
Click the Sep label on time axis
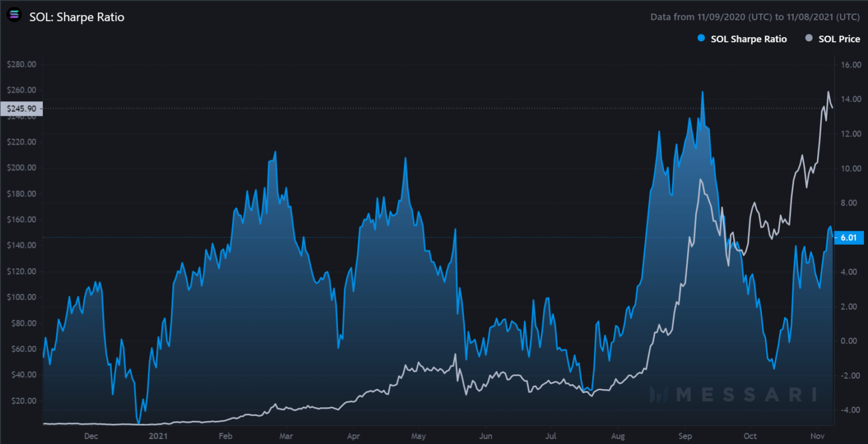[685, 436]
